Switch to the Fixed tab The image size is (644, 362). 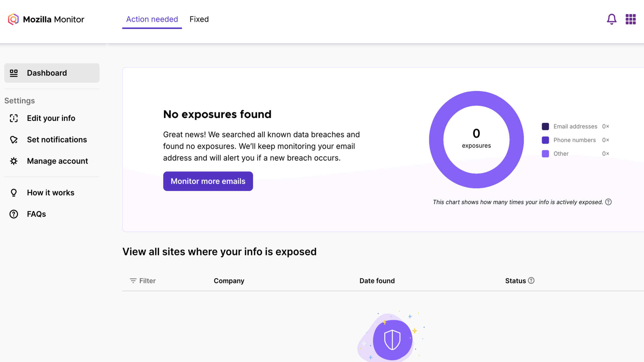(x=199, y=19)
